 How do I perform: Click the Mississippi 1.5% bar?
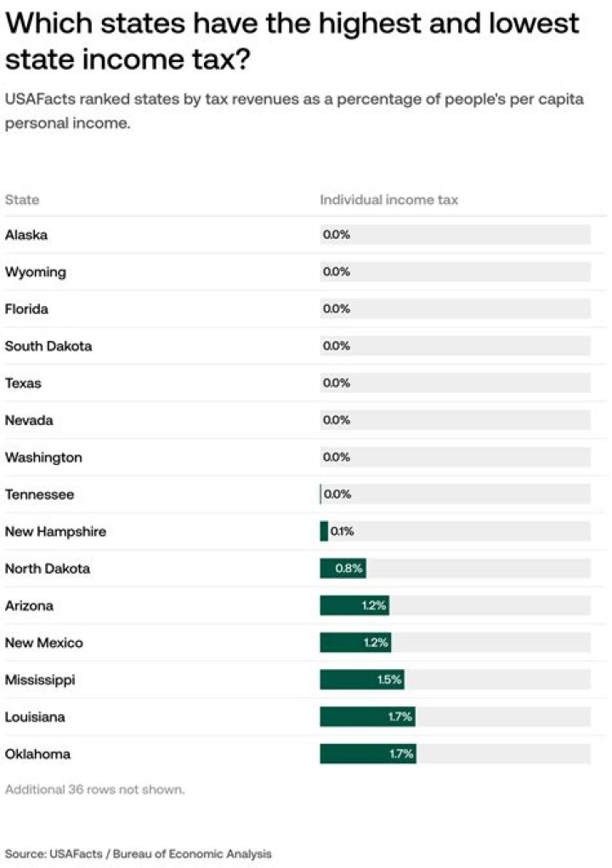pos(362,680)
